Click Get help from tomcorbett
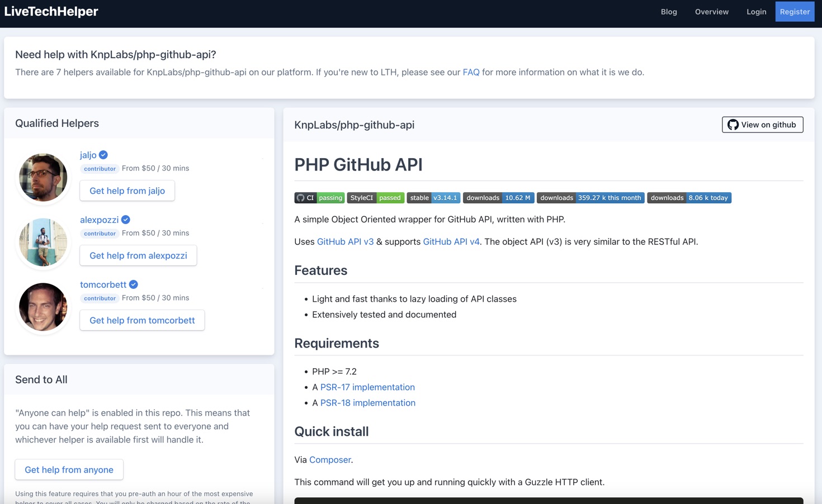822x504 pixels. coord(142,320)
